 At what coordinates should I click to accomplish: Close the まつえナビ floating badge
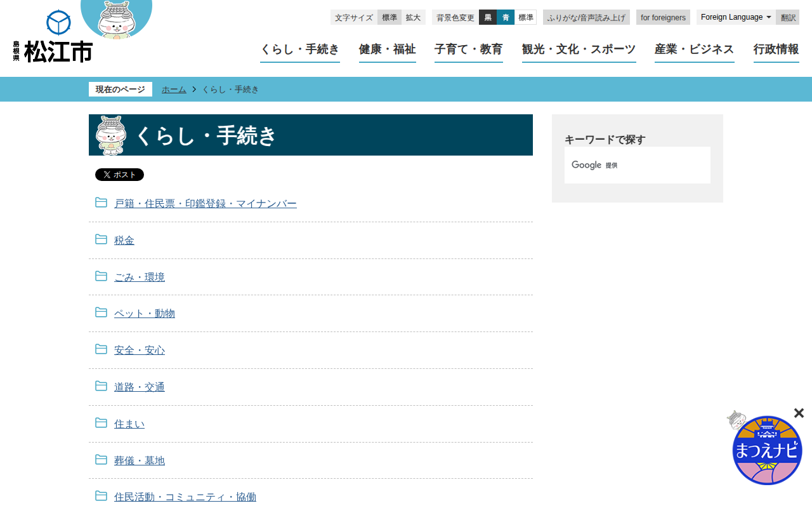point(799,413)
